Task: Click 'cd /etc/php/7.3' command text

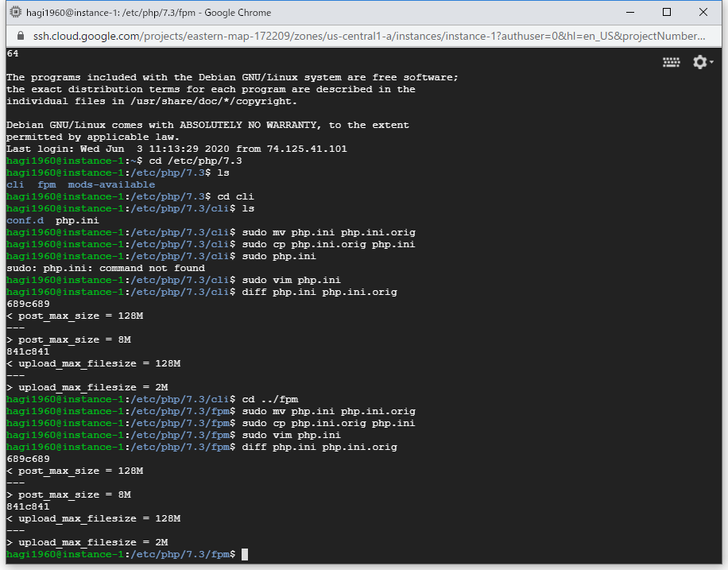Action: tap(196, 161)
